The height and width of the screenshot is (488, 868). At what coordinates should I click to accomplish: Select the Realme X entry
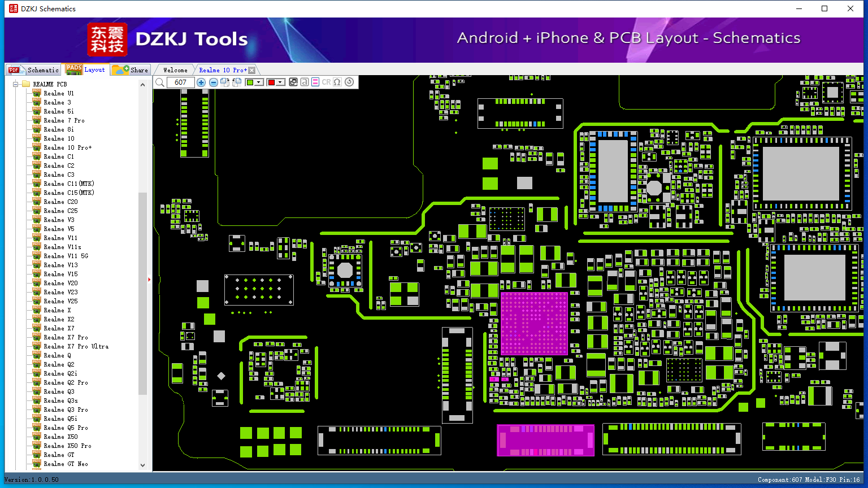pos(58,310)
